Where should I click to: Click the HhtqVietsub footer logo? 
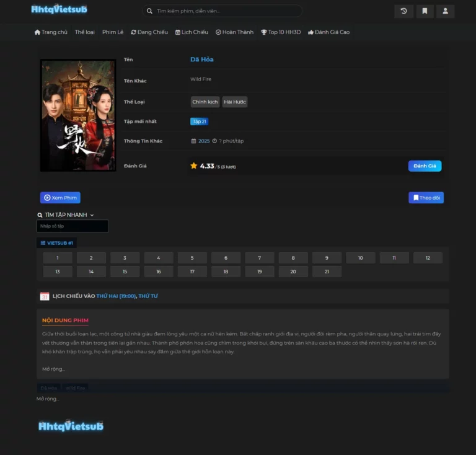[71, 426]
